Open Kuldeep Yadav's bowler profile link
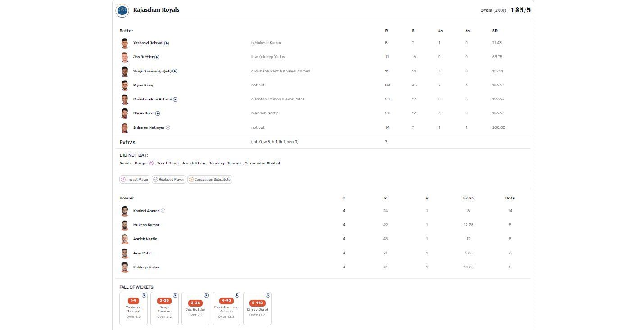Viewport: 644px width, 330px height. tap(146, 267)
